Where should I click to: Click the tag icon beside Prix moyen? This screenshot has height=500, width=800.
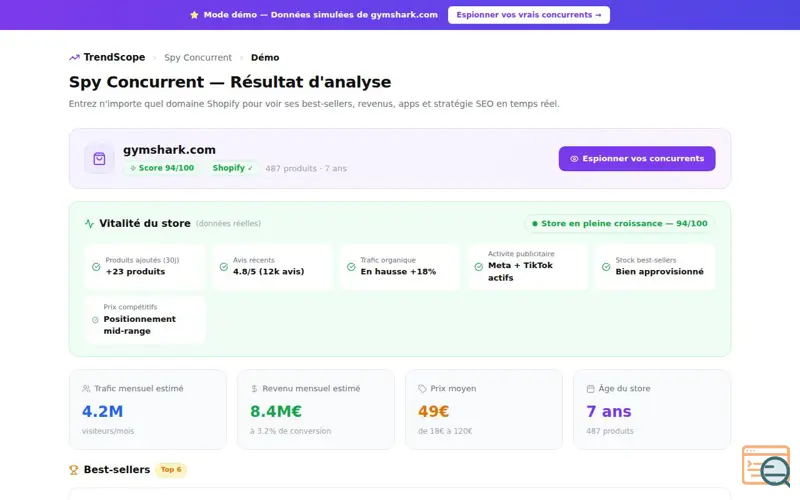pos(422,389)
